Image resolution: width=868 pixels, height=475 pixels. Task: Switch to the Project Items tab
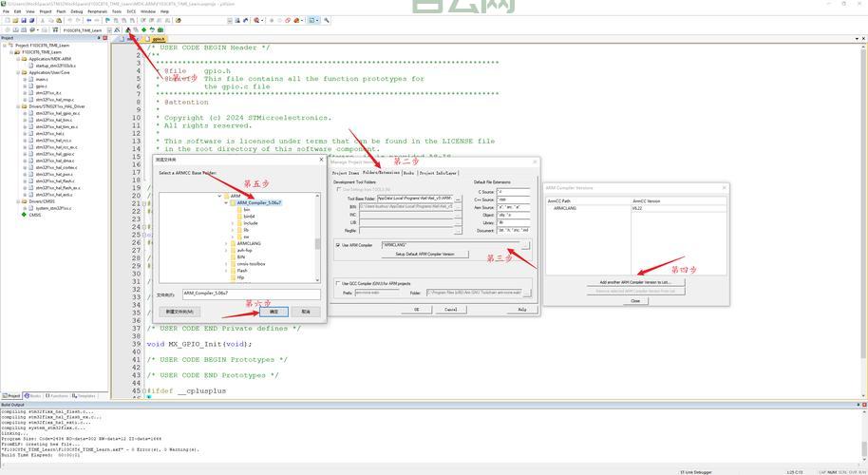click(x=346, y=173)
